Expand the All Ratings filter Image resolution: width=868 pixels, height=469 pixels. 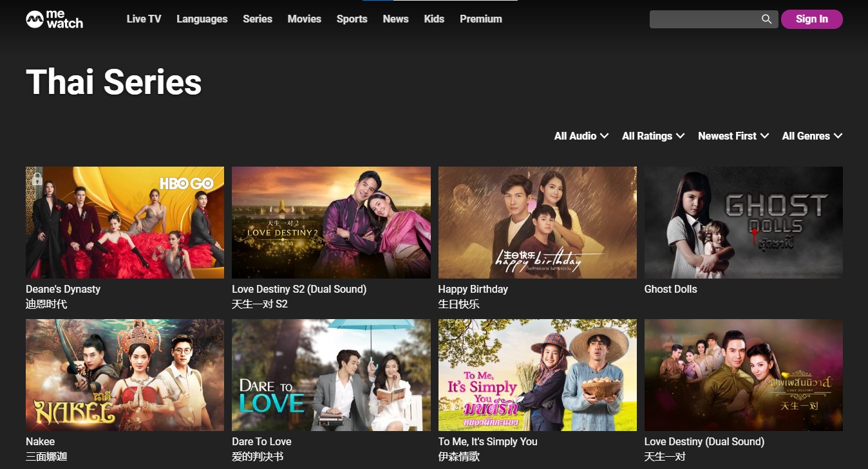(x=653, y=136)
